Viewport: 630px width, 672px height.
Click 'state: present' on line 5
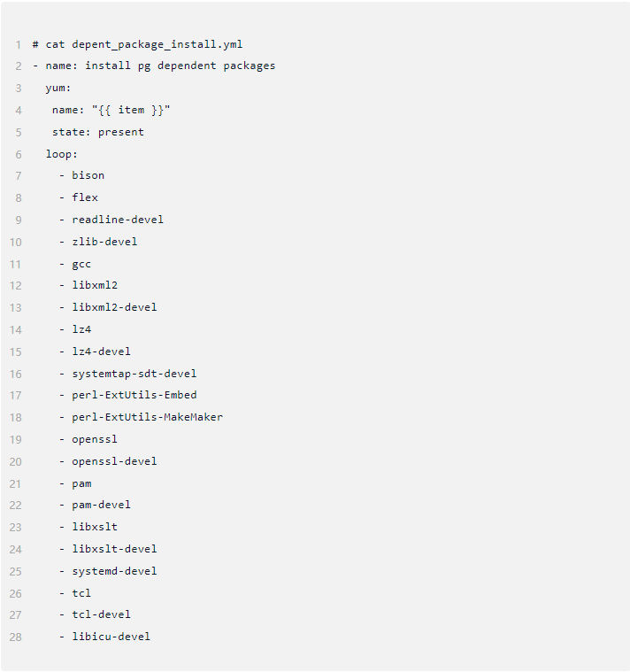(x=98, y=132)
